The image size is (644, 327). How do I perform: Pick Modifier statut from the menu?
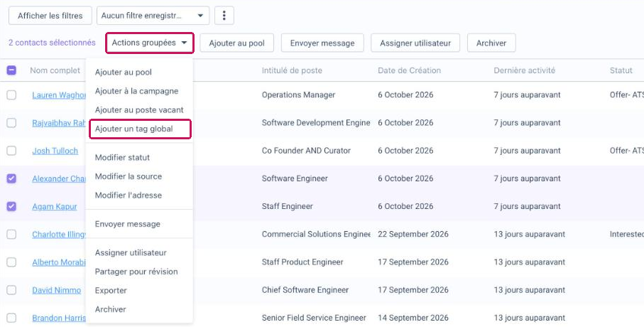click(122, 158)
